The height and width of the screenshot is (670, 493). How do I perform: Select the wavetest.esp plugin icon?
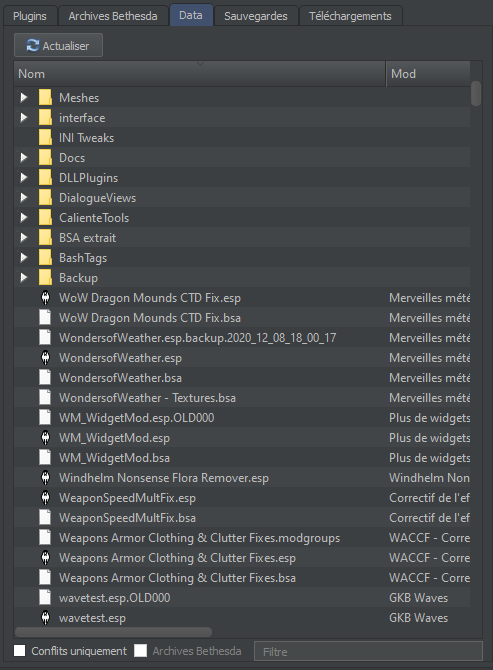[45, 618]
